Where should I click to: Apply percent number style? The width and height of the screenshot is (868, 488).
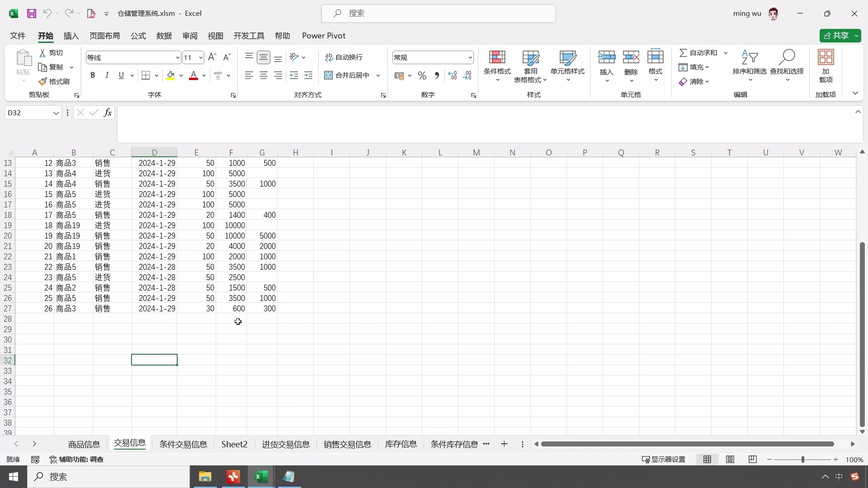(422, 75)
